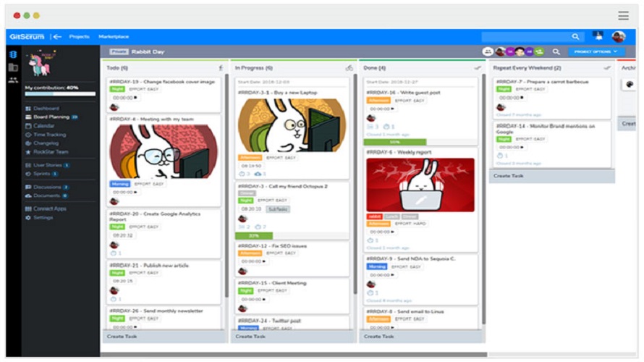Open Calendar in the sidebar
The width and height of the screenshot is (644, 362).
pos(40,126)
